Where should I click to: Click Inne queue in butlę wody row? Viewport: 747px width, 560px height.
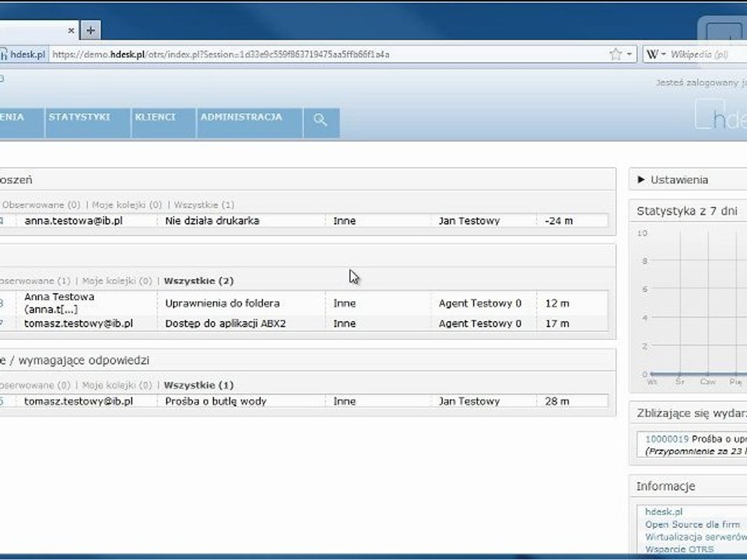[x=345, y=401]
